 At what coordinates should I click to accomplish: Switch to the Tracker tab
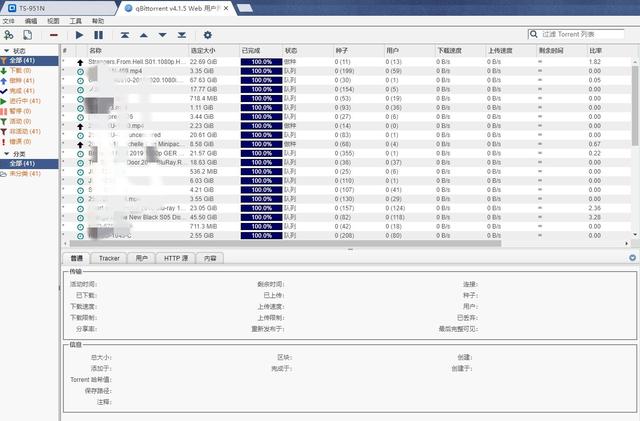[109, 258]
